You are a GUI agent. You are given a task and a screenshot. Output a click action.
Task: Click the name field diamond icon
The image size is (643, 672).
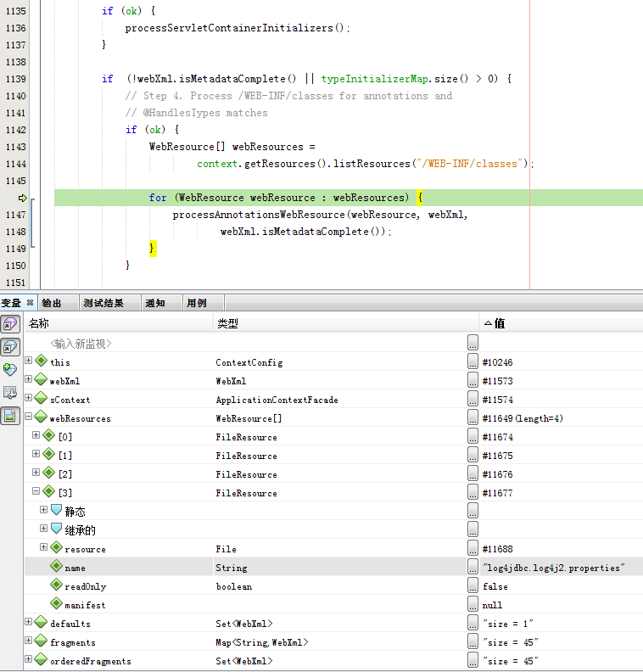click(x=56, y=566)
